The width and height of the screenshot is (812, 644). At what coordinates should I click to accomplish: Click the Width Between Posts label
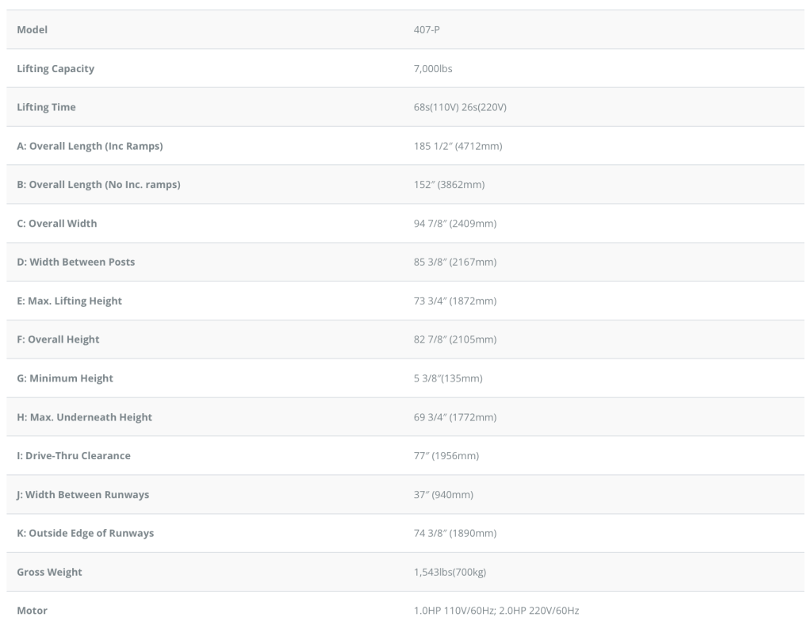coord(76,262)
